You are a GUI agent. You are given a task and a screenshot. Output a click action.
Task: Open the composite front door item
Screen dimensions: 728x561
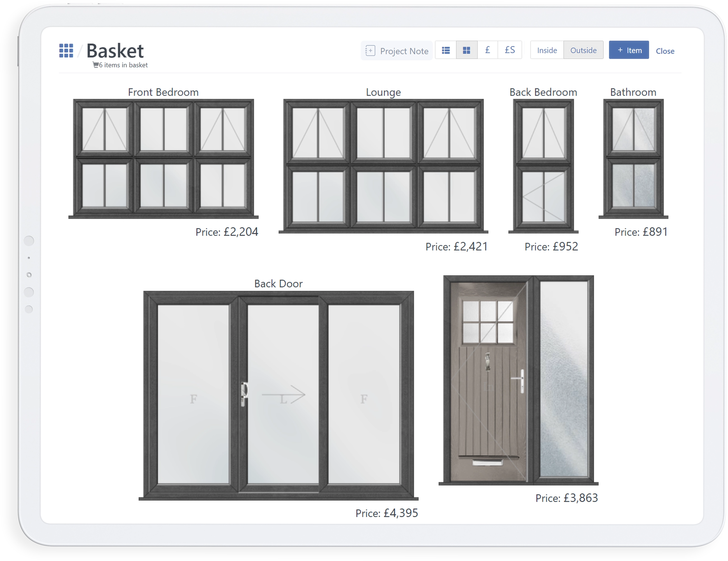(518, 380)
